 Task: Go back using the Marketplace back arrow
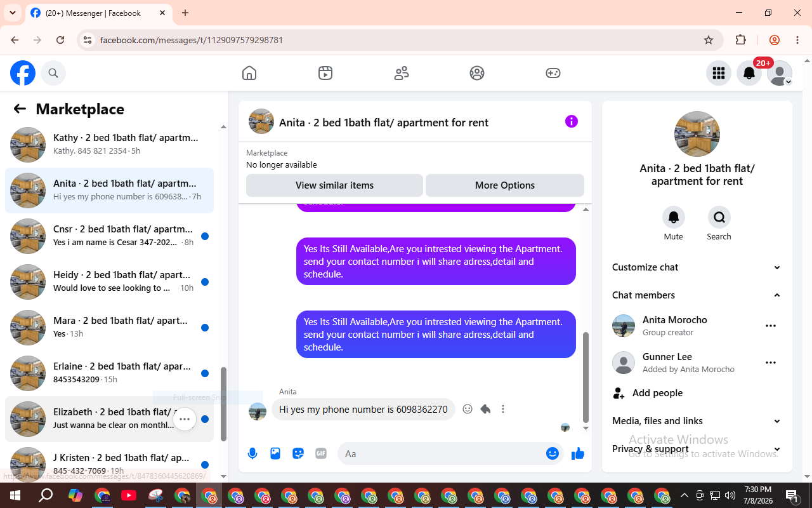coord(20,109)
